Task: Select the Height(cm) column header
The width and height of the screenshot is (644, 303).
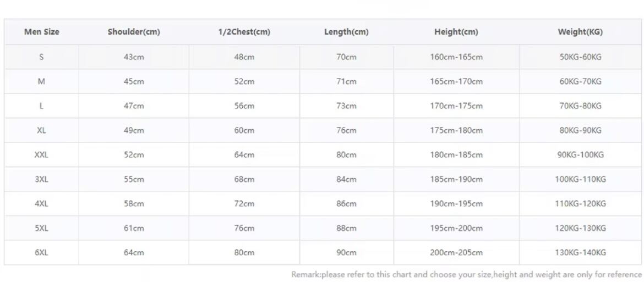Action: [x=456, y=32]
